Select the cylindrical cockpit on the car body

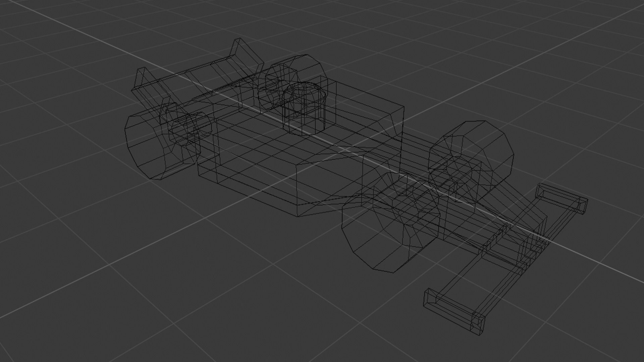click(x=304, y=109)
